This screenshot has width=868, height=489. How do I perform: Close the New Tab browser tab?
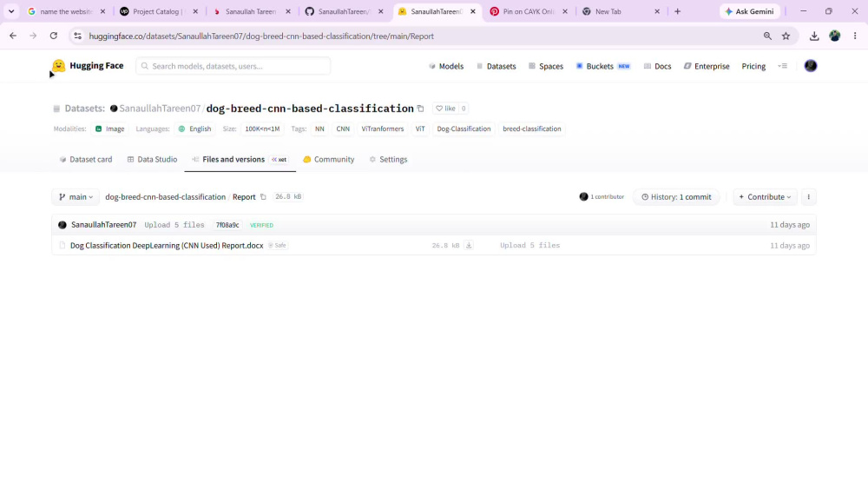tap(657, 11)
